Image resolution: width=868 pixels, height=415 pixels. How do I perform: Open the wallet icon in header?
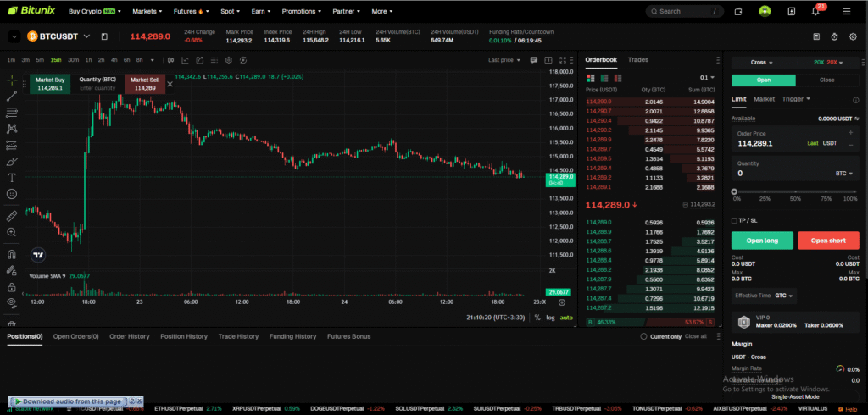click(738, 11)
